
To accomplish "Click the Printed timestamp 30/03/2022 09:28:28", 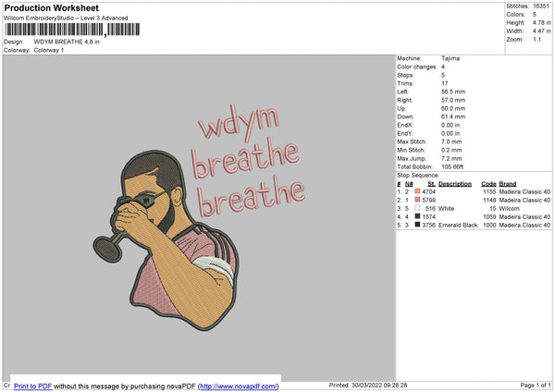I will 379,385.
